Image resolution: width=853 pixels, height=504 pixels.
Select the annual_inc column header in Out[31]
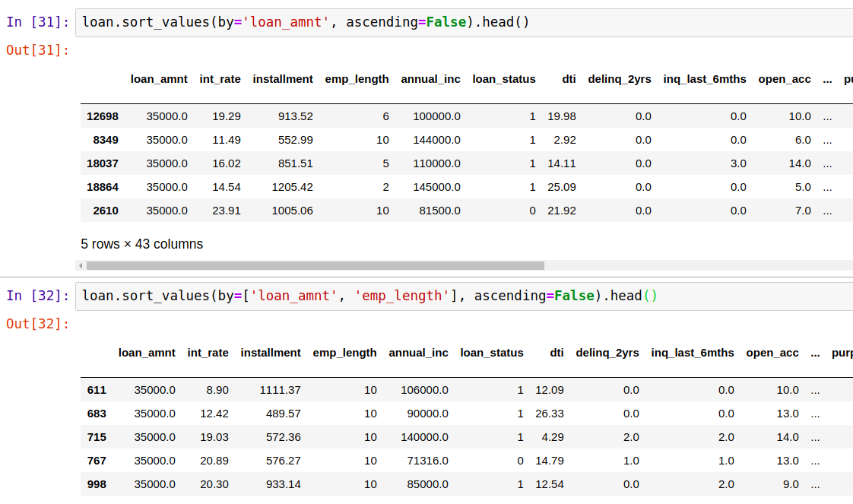coord(430,79)
